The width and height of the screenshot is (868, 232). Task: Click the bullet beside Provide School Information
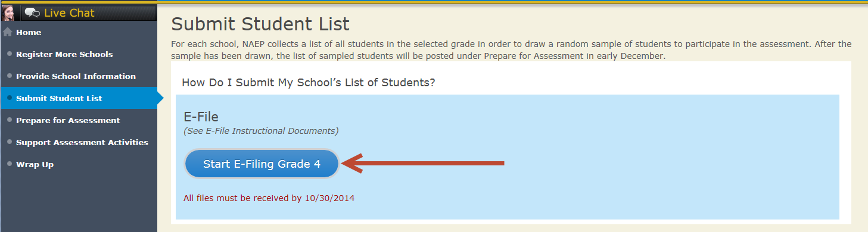(x=10, y=76)
